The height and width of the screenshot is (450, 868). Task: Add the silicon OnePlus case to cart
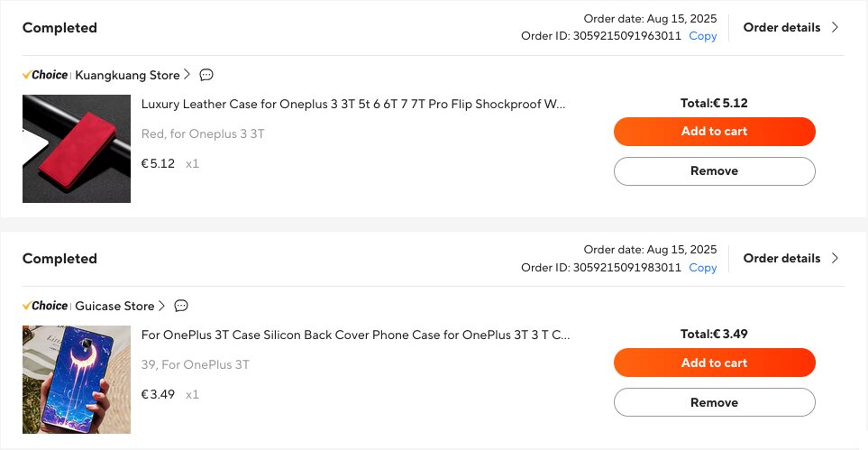[x=714, y=363]
